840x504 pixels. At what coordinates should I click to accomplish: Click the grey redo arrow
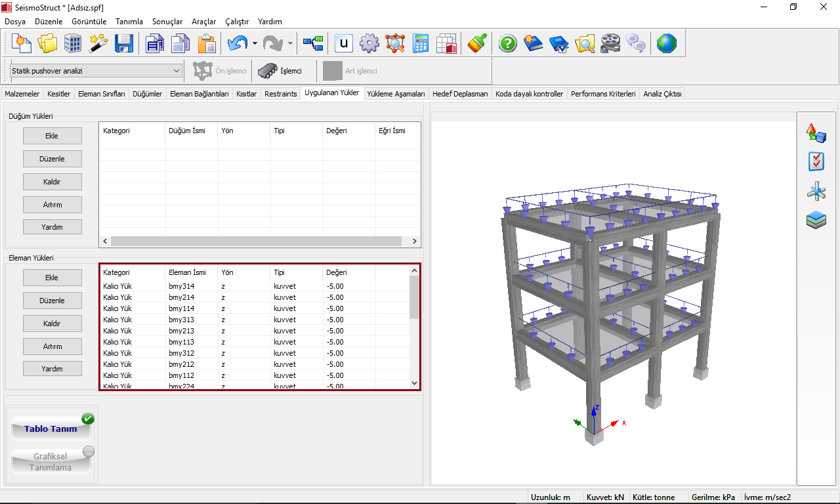click(272, 44)
